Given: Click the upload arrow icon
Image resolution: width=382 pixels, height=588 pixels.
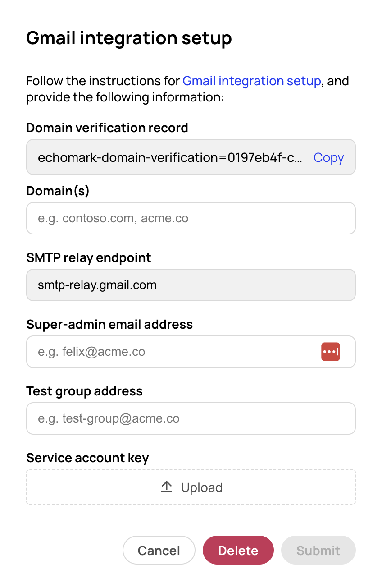Looking at the screenshot, I should [x=166, y=487].
